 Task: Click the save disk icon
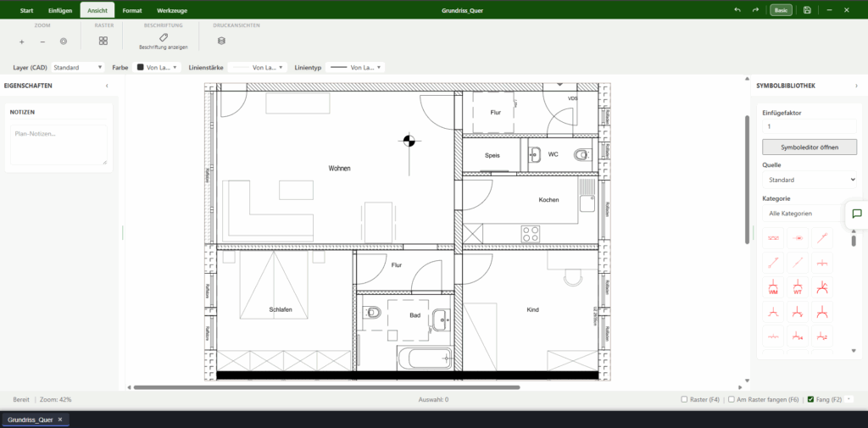click(x=807, y=10)
